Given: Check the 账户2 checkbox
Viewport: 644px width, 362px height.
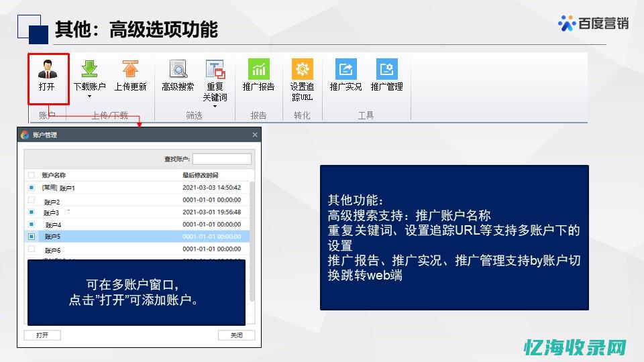Looking at the screenshot, I should click(x=31, y=200).
